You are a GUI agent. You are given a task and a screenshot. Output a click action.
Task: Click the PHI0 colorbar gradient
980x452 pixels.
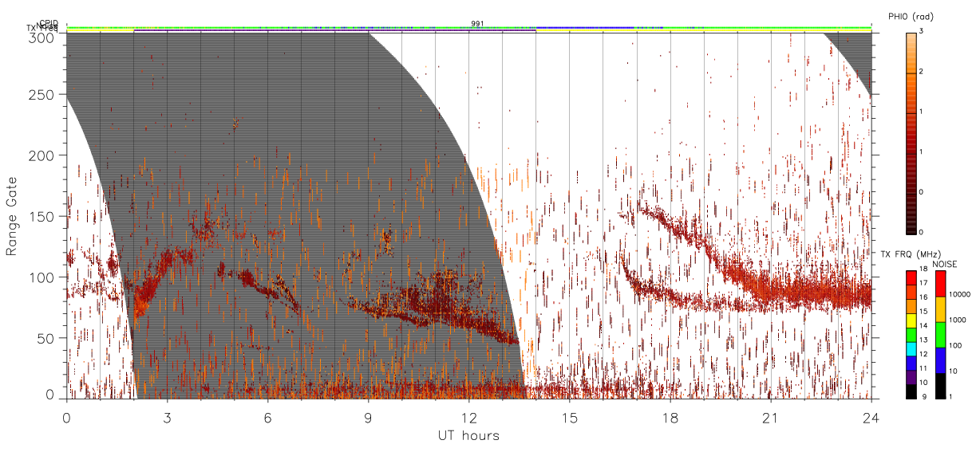(912, 133)
